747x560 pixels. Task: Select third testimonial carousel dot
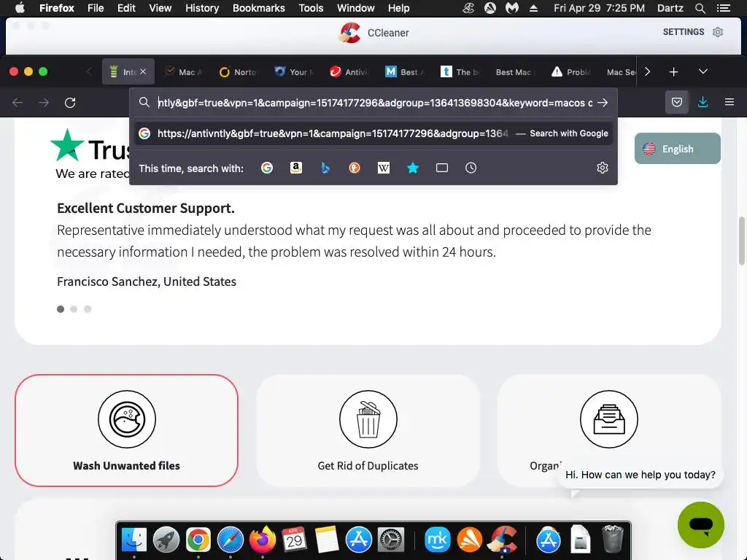tap(88, 309)
